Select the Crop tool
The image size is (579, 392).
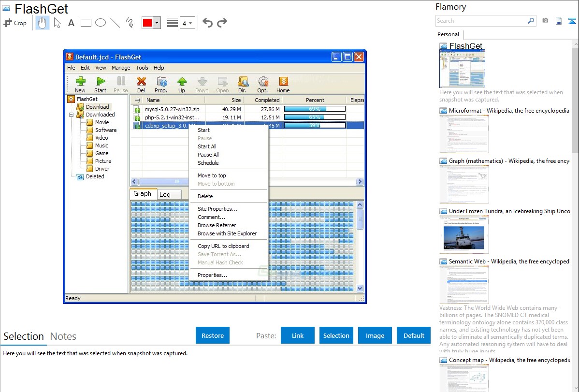coord(15,23)
